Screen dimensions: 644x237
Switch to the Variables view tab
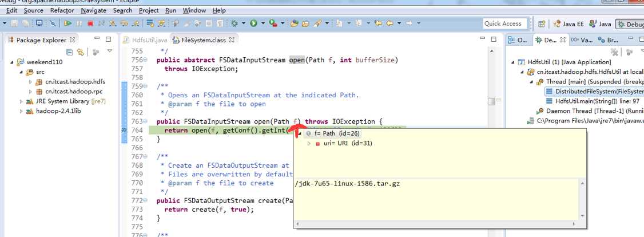[582, 40]
